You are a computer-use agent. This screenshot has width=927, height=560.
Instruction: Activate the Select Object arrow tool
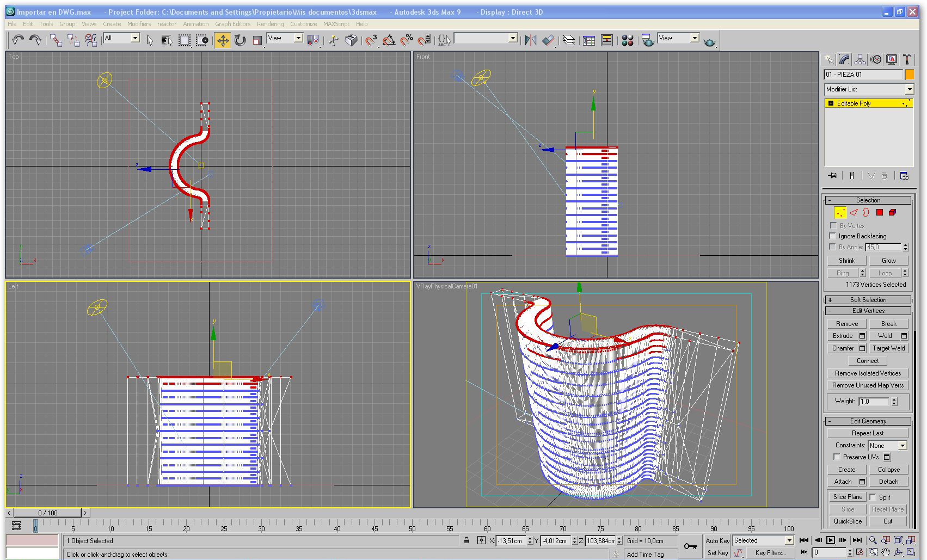150,40
